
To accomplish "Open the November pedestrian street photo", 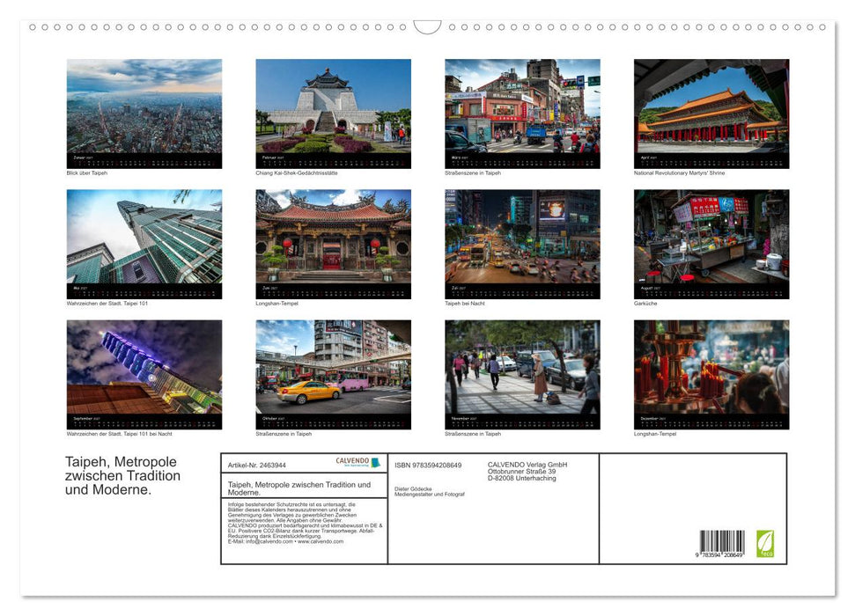I will point(522,367).
